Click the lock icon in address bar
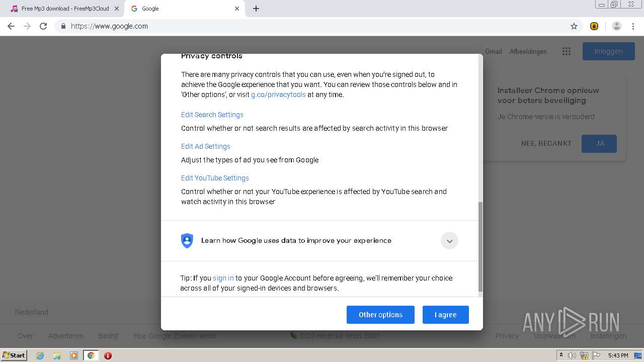The width and height of the screenshot is (644, 362). point(63,26)
